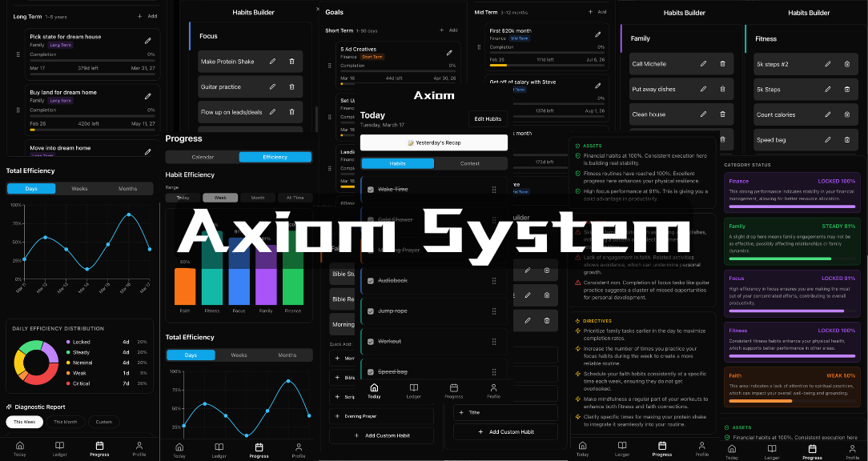Delete the 'Call Michelle' habit
The width and height of the screenshot is (868, 461).
722,64
